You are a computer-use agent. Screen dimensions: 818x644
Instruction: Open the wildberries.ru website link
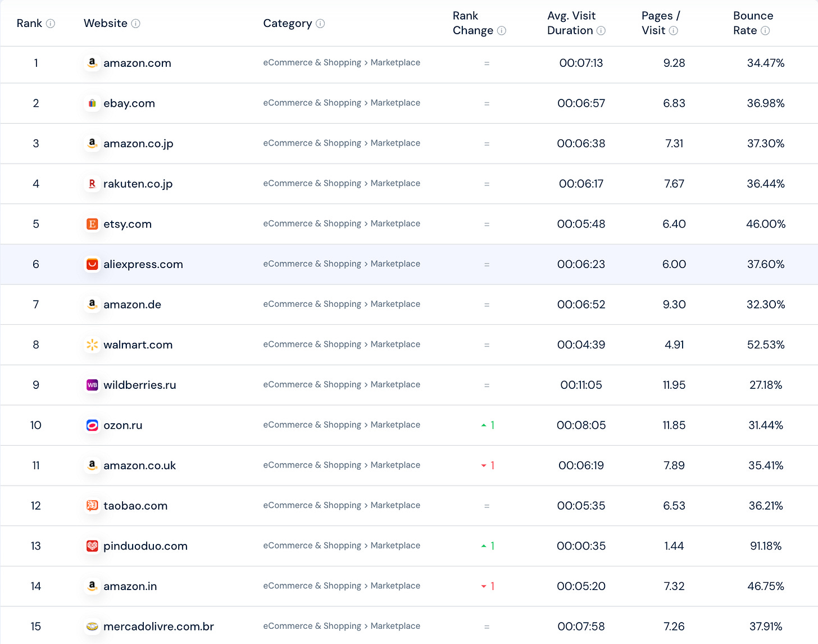(140, 385)
